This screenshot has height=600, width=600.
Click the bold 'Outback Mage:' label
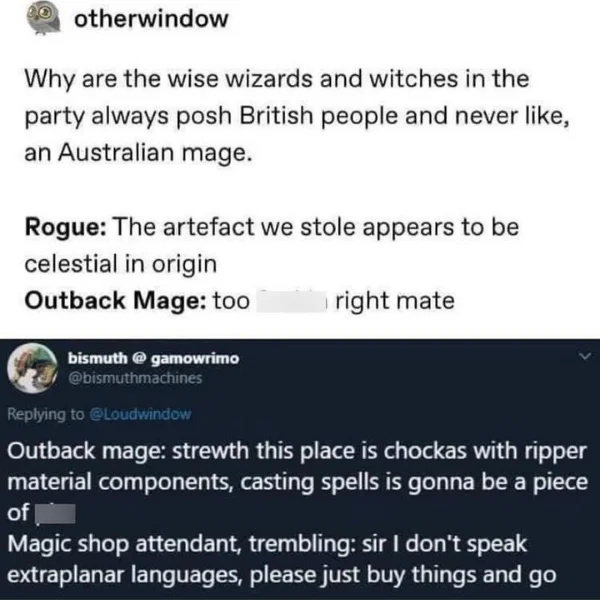(116, 300)
